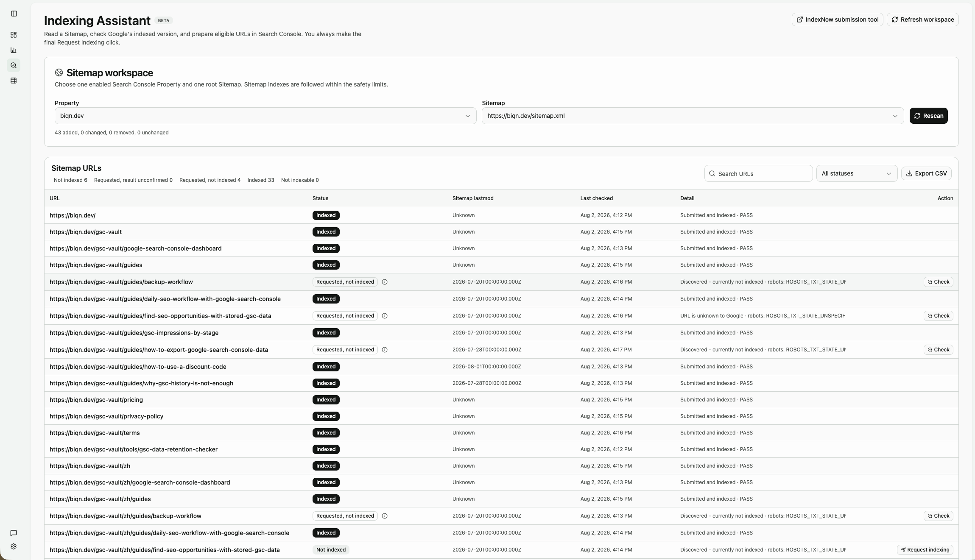
Task: Click Requested, not indexed badge for how-to-export row
Action: pos(345,350)
